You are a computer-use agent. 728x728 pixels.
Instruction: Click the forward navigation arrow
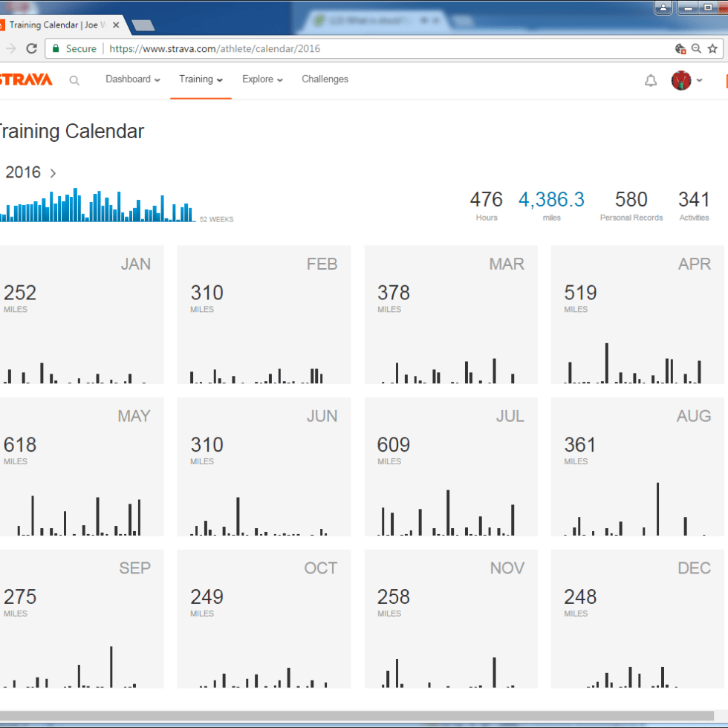9,48
